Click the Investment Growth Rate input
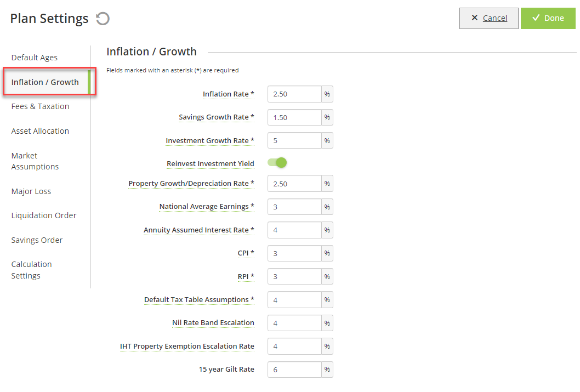The height and width of the screenshot is (392, 580). click(294, 140)
